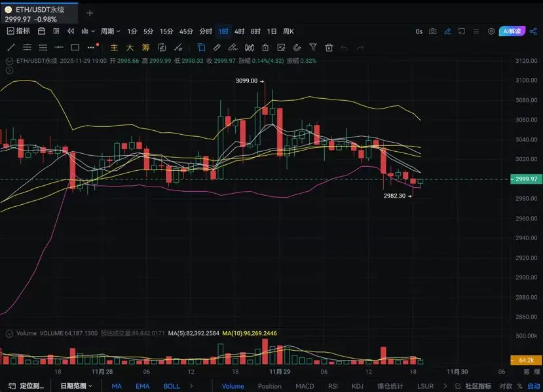543x392 pixels.
Task: Open the candlestick chart type dropdown
Action: pos(88,31)
